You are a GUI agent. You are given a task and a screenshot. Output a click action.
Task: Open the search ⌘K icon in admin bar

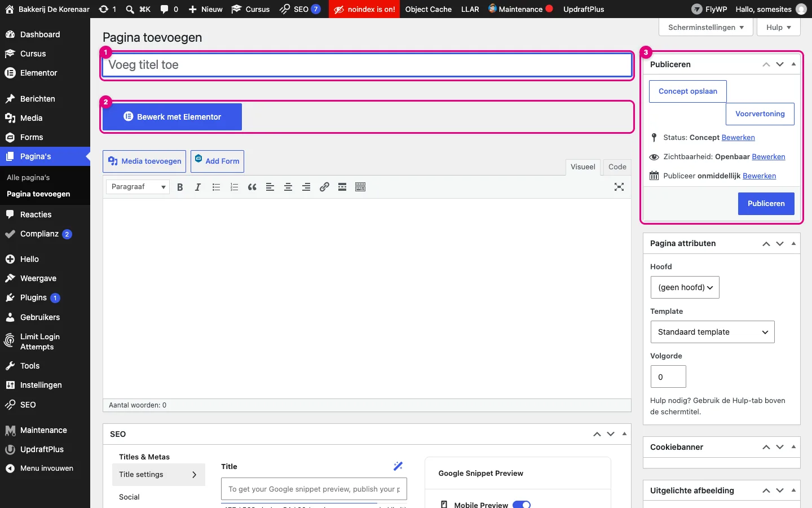[138, 9]
